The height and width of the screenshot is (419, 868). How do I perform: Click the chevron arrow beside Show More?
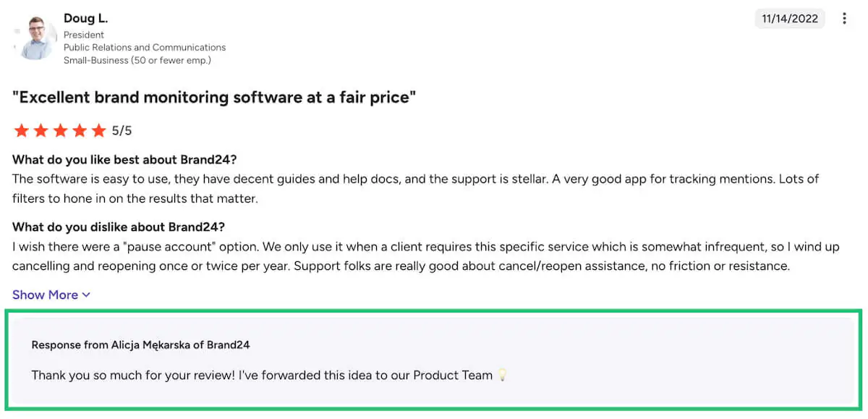pyautogui.click(x=86, y=295)
